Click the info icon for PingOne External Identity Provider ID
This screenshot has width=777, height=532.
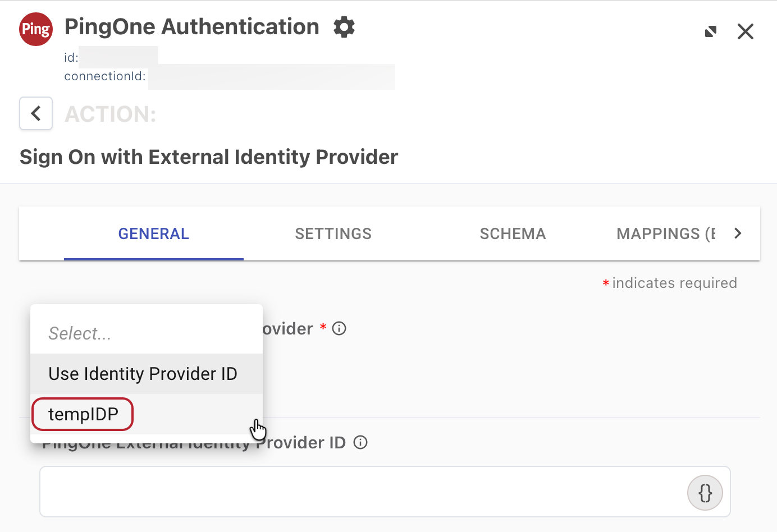[360, 442]
